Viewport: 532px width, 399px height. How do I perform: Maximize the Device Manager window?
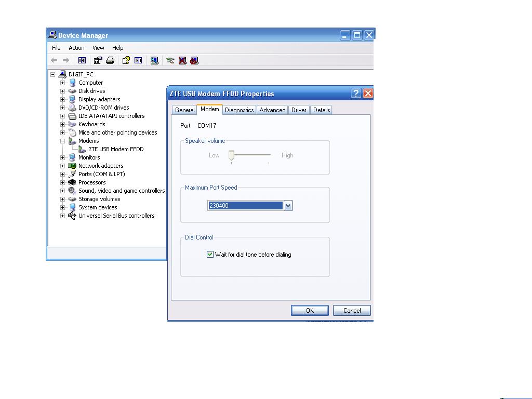pos(357,35)
